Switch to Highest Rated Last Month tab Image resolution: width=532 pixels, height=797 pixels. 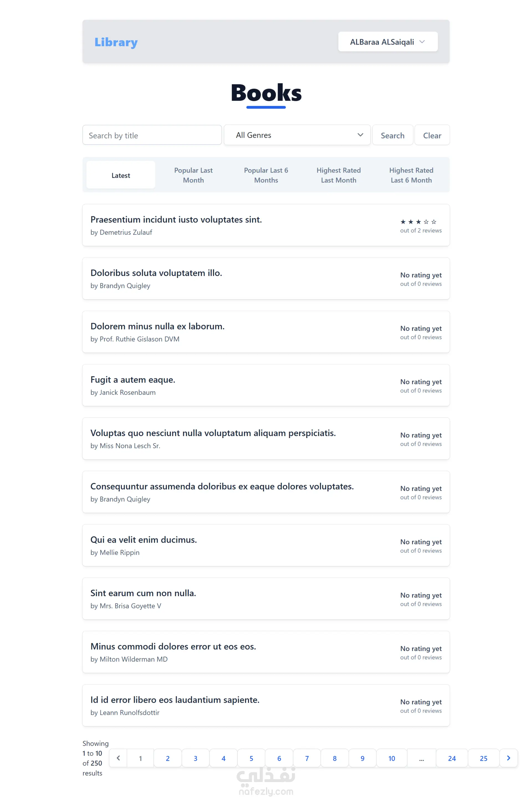click(x=339, y=175)
